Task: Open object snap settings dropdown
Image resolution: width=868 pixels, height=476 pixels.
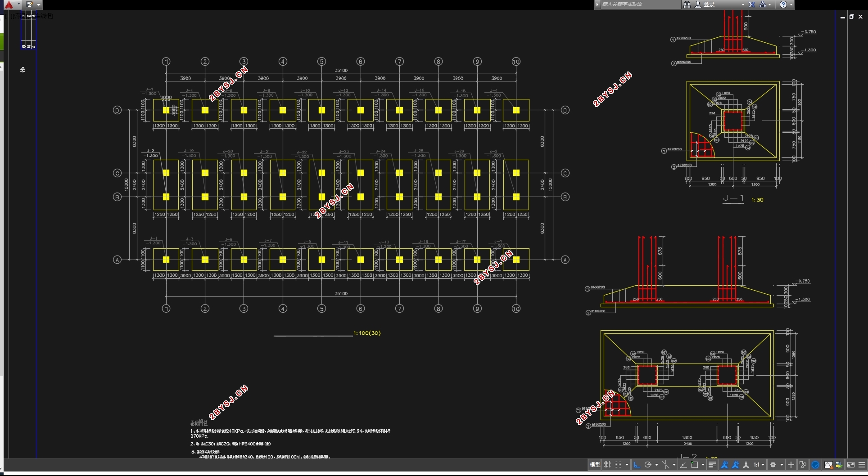Action: pyautogui.click(x=703, y=465)
